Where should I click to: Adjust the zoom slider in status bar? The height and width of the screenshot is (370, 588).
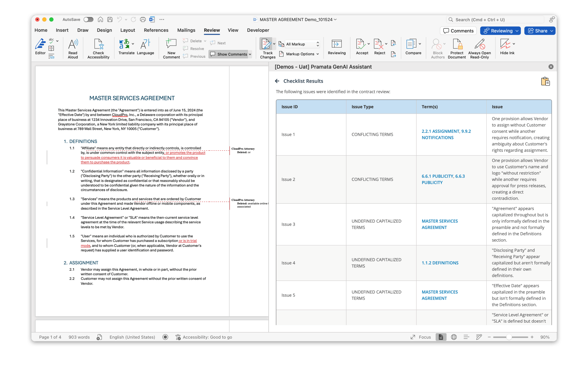point(509,337)
